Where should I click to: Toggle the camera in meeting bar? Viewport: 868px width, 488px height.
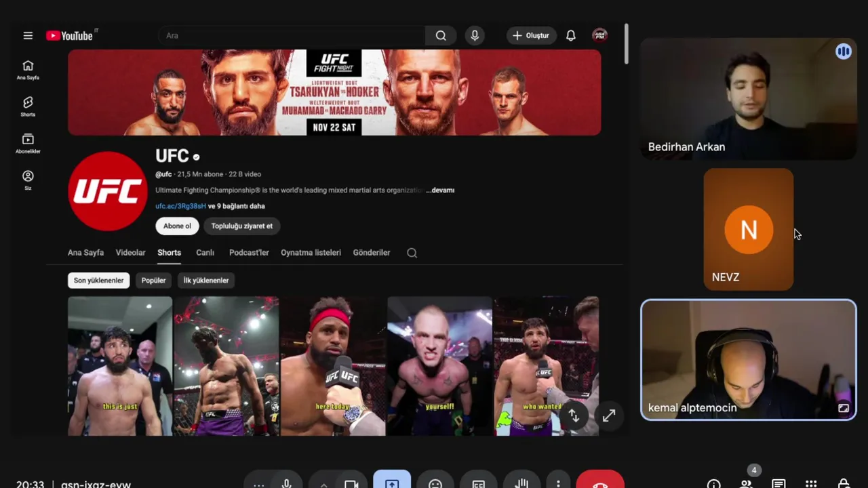click(x=351, y=481)
